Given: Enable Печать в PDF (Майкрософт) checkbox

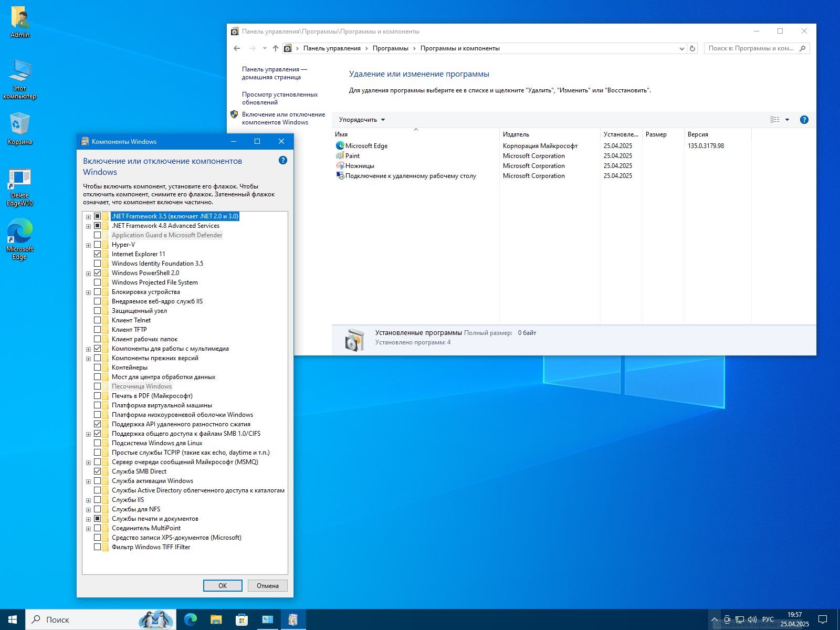Looking at the screenshot, I should [x=97, y=396].
